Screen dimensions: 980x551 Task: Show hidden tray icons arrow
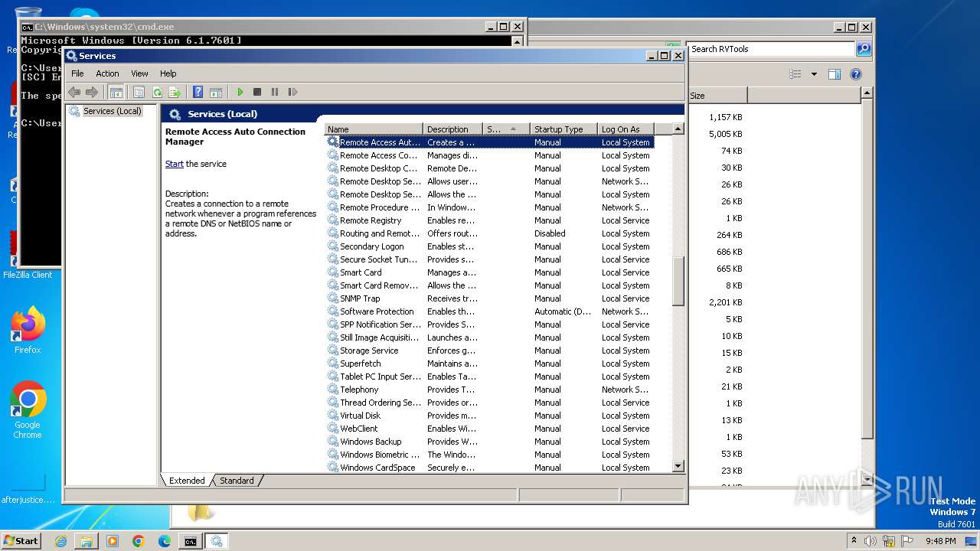pos(854,540)
